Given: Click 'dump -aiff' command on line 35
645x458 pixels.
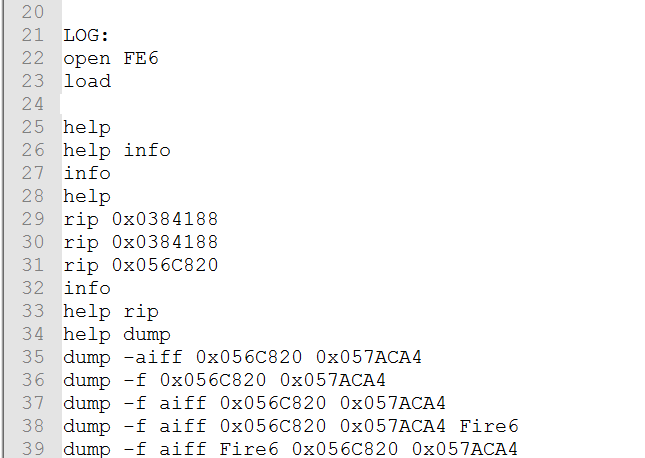Looking at the screenshot, I should pyautogui.click(x=123, y=358).
